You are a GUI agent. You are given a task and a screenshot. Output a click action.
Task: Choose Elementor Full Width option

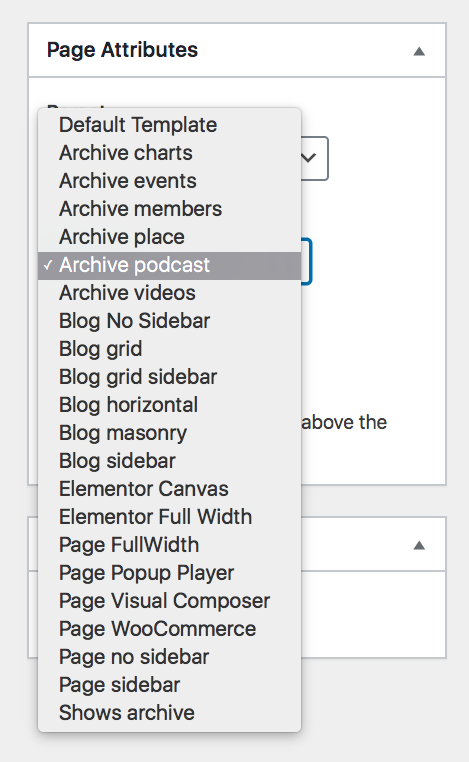(x=169, y=517)
